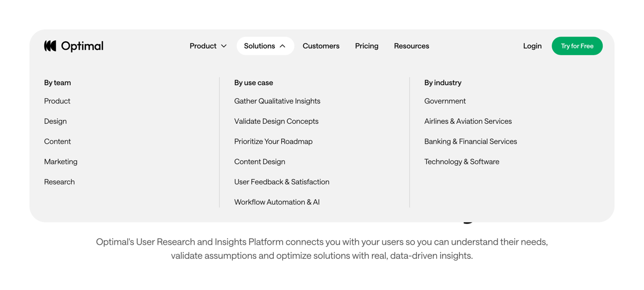Choose the Design team solution
The width and height of the screenshot is (644, 290).
[55, 122]
